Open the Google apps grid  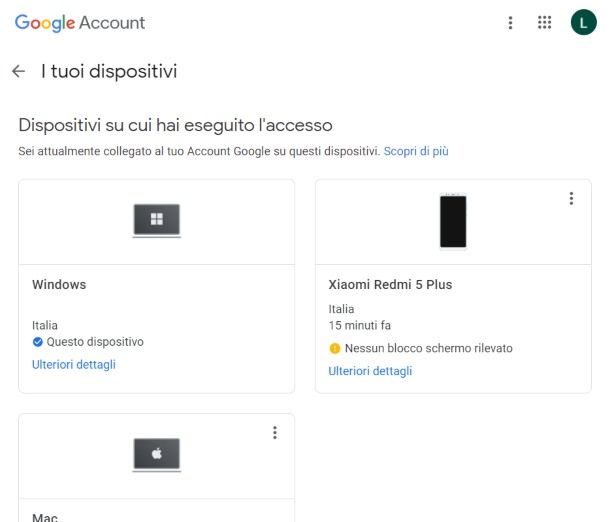tap(544, 23)
